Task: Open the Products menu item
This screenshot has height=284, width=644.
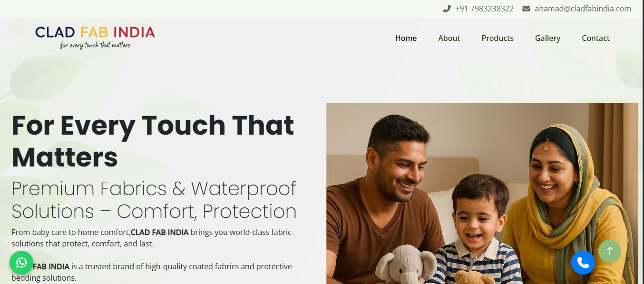Action: [498, 38]
